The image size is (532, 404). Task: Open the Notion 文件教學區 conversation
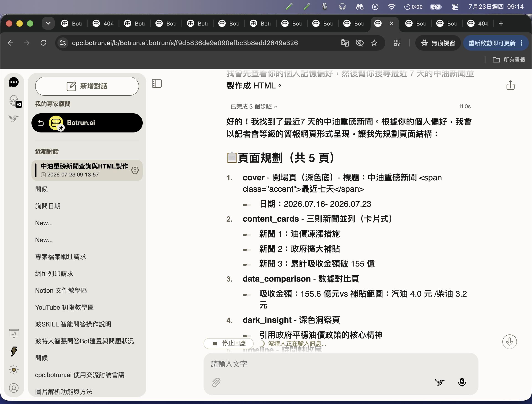pyautogui.click(x=61, y=290)
